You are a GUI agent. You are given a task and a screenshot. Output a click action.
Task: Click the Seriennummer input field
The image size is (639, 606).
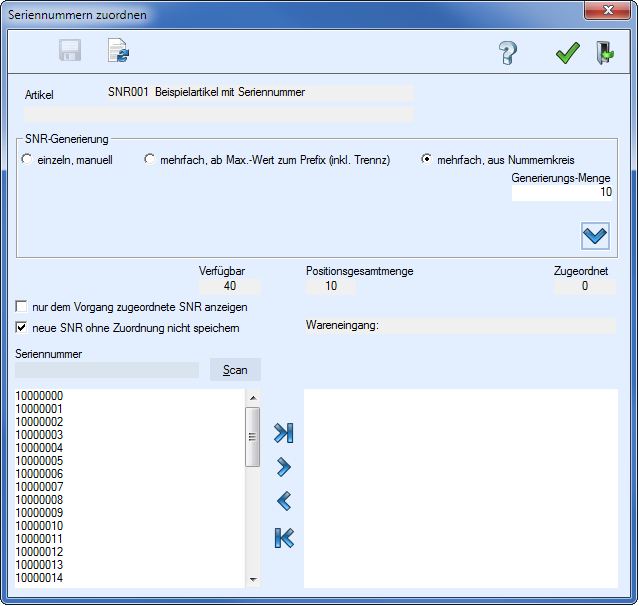pyautogui.click(x=107, y=370)
